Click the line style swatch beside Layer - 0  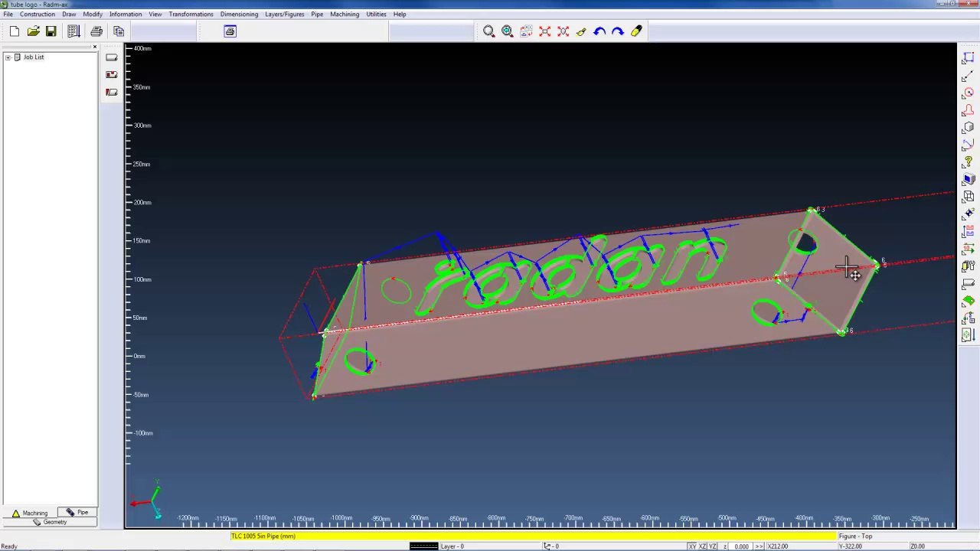tap(423, 546)
